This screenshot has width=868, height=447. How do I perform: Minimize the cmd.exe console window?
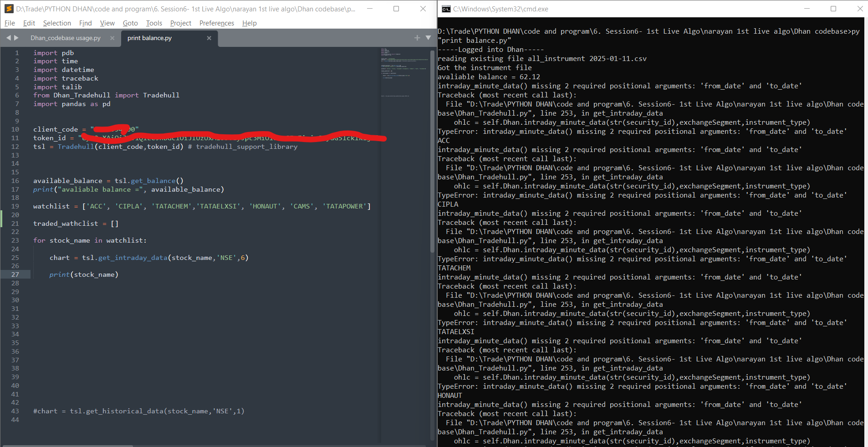807,9
